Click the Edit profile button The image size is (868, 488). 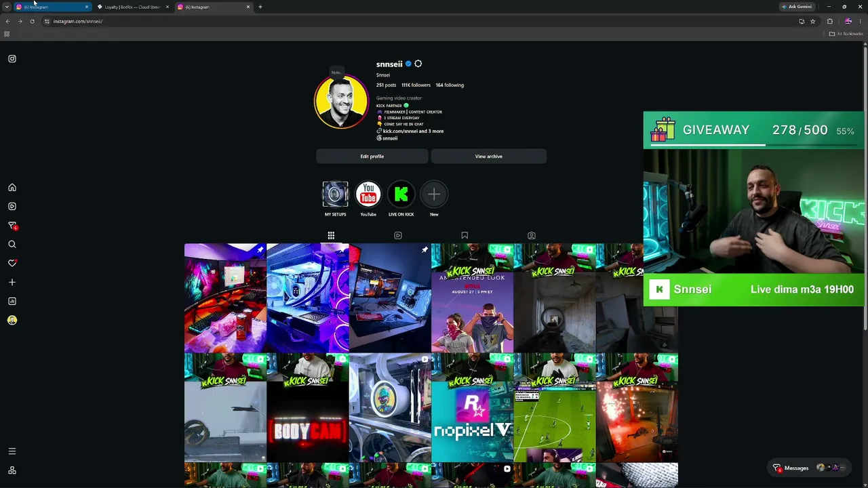[x=372, y=157]
